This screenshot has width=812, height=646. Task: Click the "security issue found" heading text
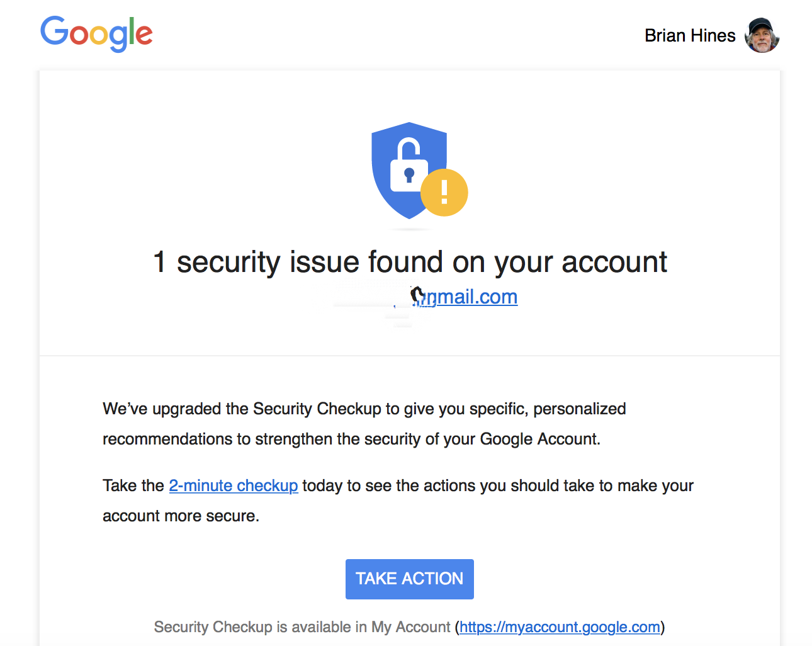[422, 262]
